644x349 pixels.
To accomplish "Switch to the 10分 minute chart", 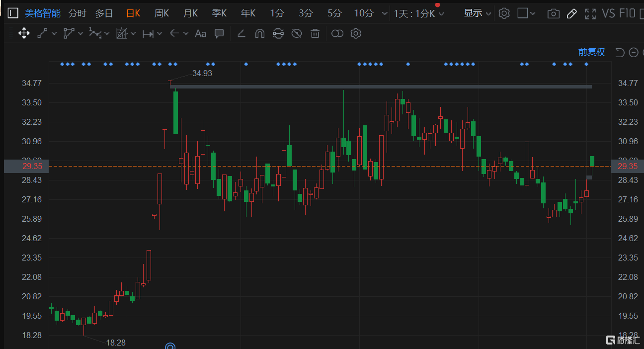I will click(x=364, y=13).
